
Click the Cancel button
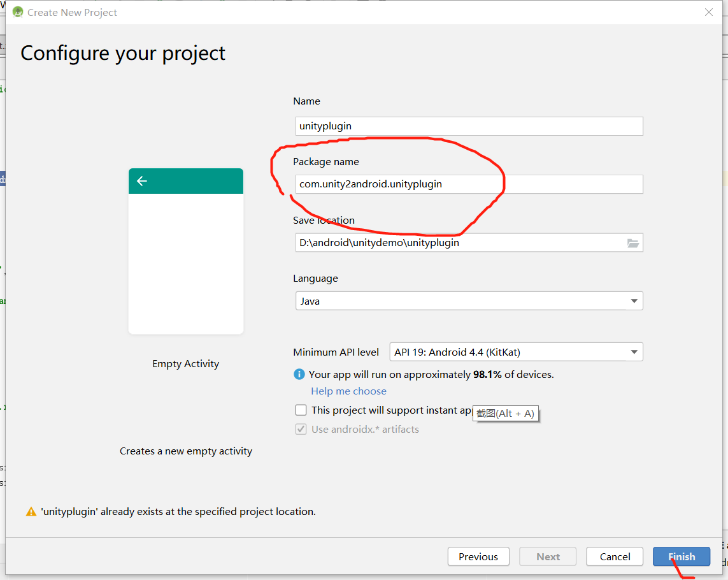(x=614, y=556)
